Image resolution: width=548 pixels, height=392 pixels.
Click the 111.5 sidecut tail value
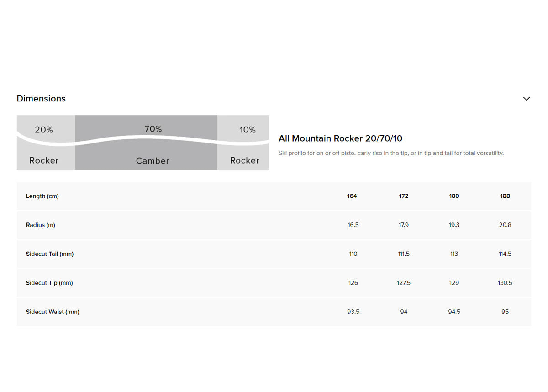click(x=404, y=254)
